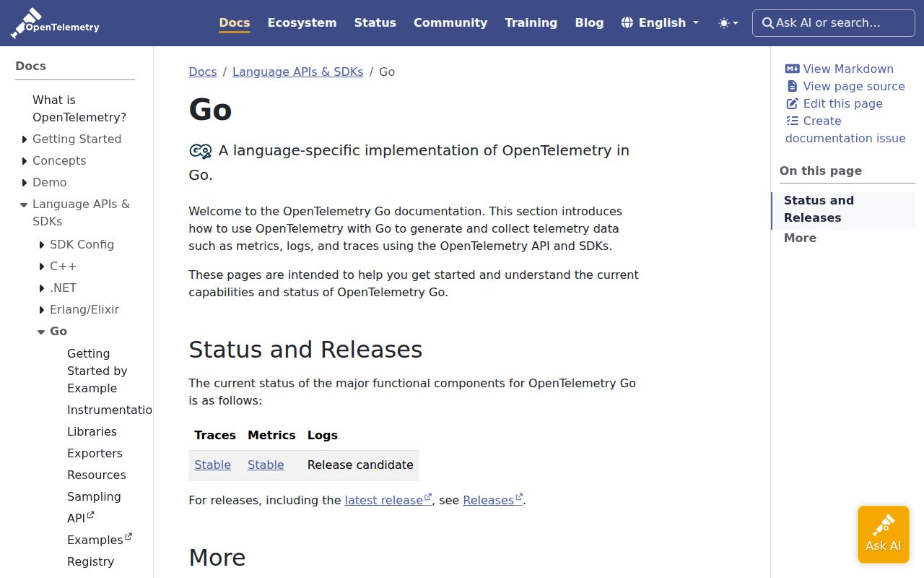Click the View page source file icon
The height and width of the screenshot is (578, 924).
[x=793, y=86]
